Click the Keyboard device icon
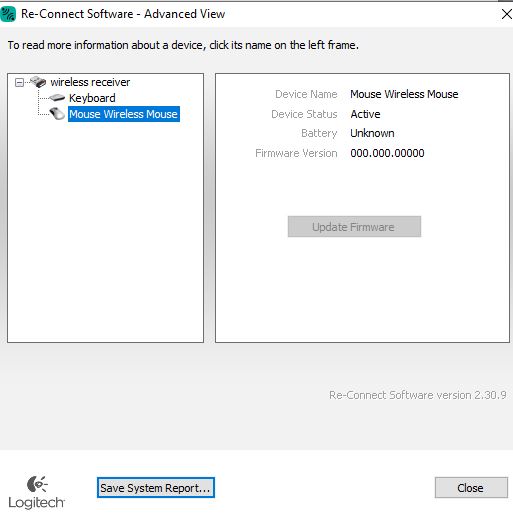 click(x=57, y=98)
